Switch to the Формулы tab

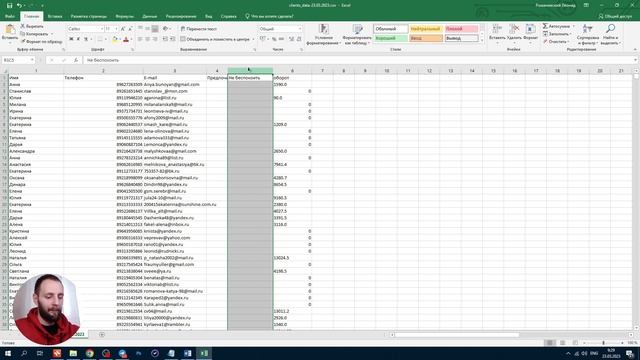point(124,16)
